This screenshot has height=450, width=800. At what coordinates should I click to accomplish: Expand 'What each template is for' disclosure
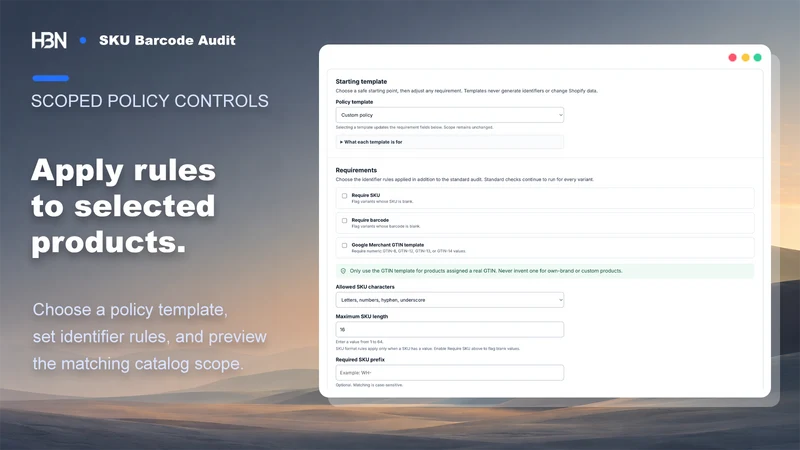pyautogui.click(x=449, y=142)
